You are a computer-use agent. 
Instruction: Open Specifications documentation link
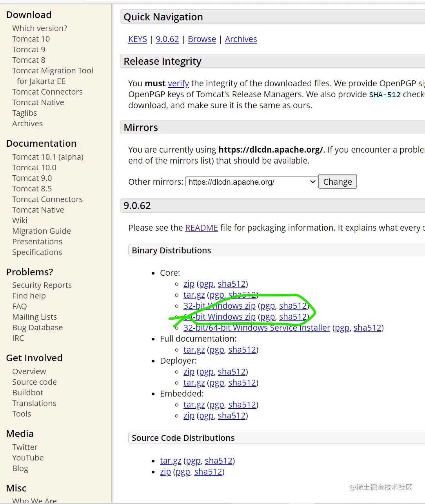click(37, 252)
